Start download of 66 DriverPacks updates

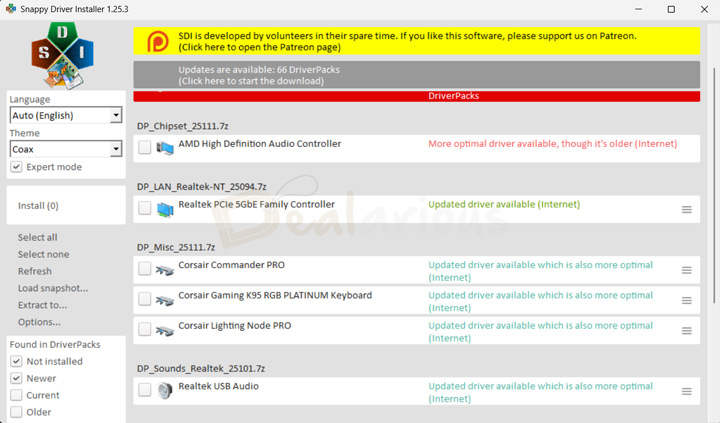pos(416,75)
